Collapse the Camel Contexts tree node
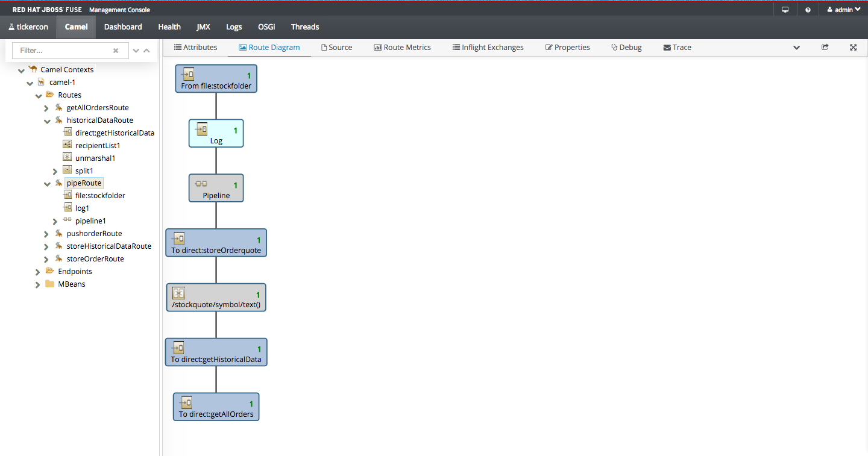Viewport: 868px width, 456px height. click(21, 70)
